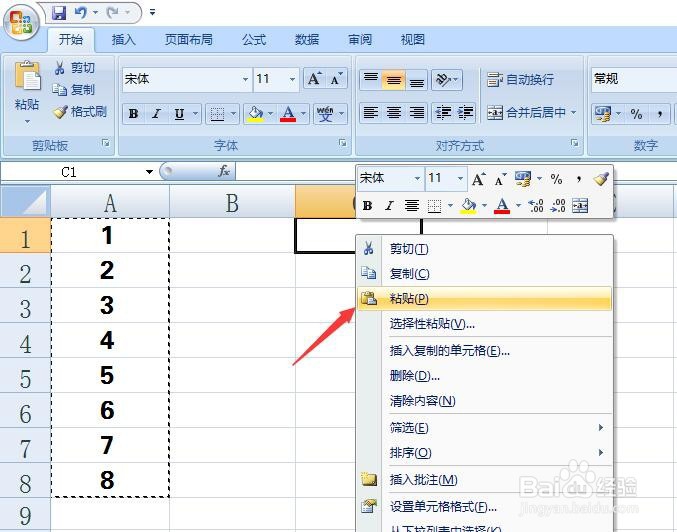Expand ribbon fill color dropdown arrow
Viewport: 677px width, 532px height.
tap(271, 114)
